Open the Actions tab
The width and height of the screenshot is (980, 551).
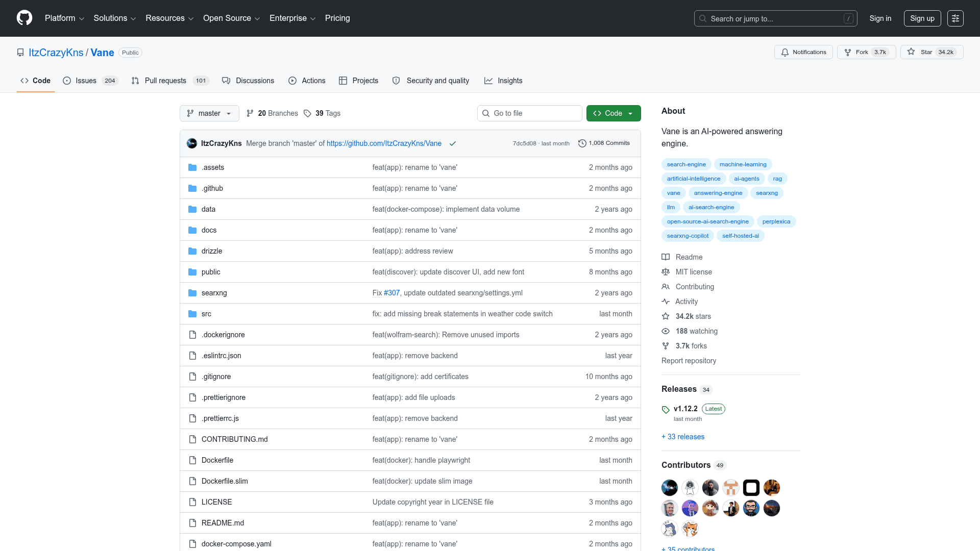click(307, 81)
